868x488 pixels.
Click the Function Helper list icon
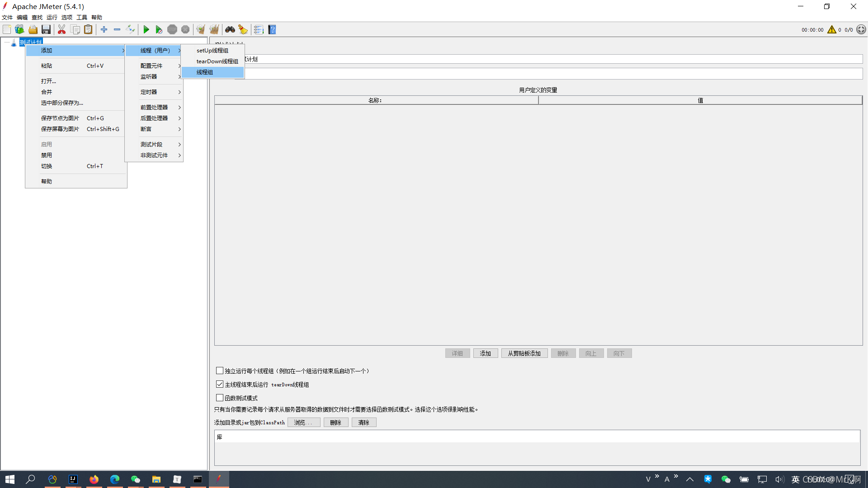pyautogui.click(x=259, y=30)
